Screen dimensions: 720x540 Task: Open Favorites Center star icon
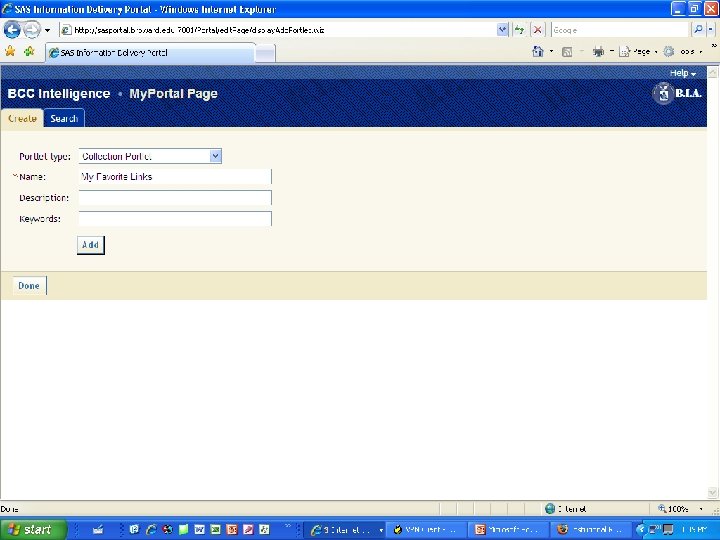(x=10, y=51)
